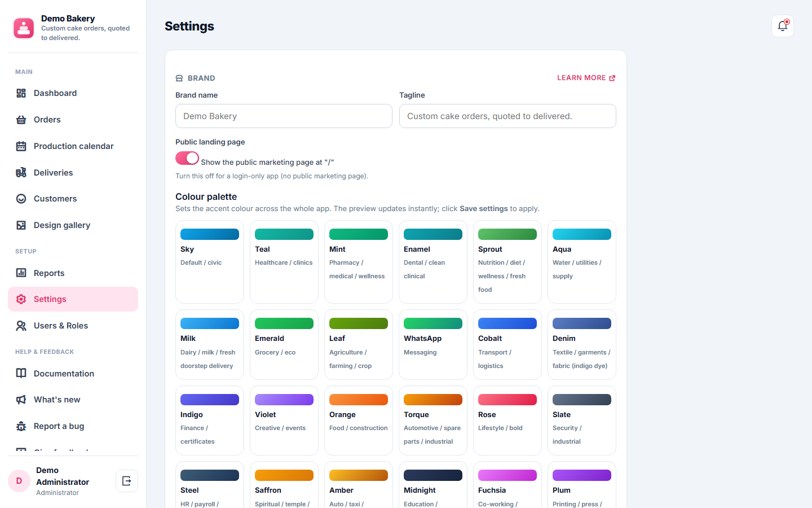The width and height of the screenshot is (812, 508).
Task: Click the Dashboard grid icon
Action: (21, 93)
